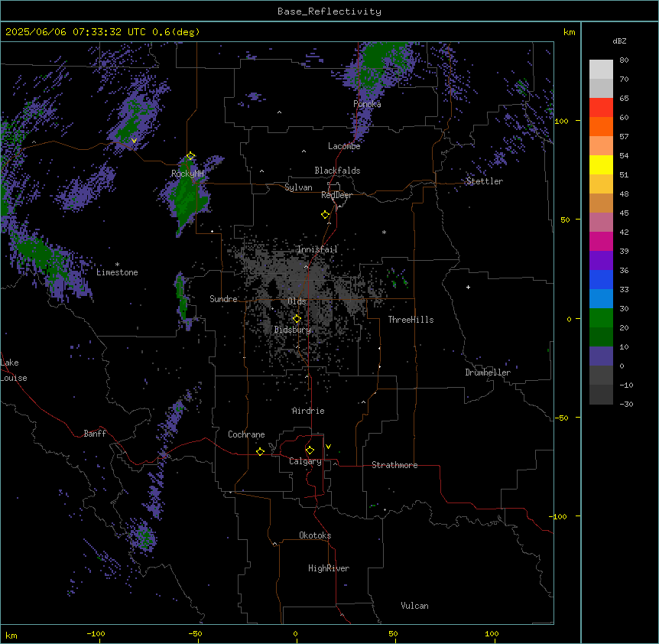Select the HighRiver label
Screen dimensions: 659x644
pos(329,568)
